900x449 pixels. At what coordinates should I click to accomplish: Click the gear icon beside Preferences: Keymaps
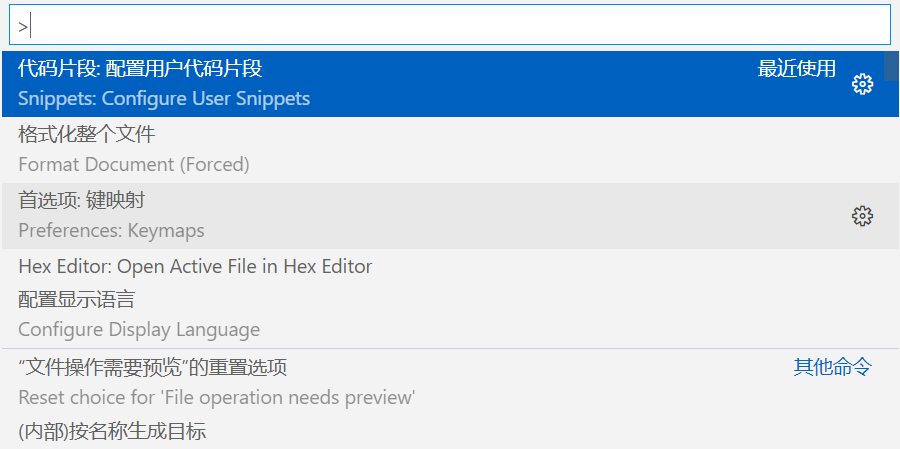click(x=862, y=216)
